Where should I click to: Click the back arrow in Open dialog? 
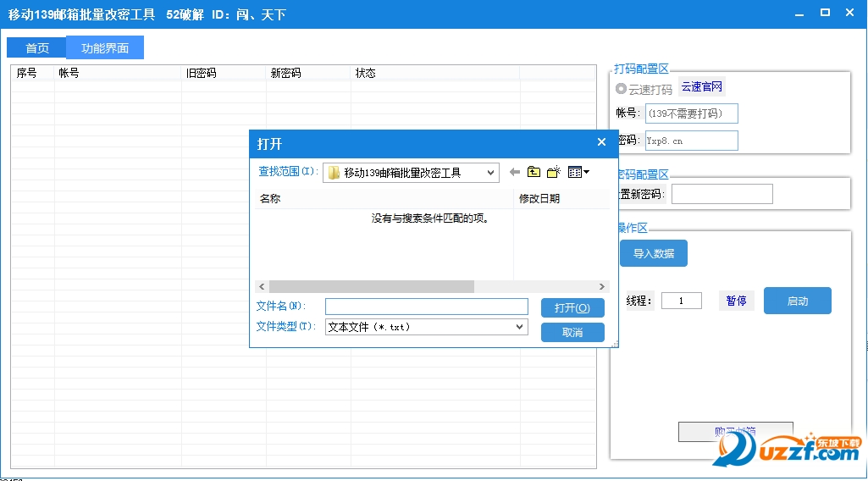coord(514,173)
